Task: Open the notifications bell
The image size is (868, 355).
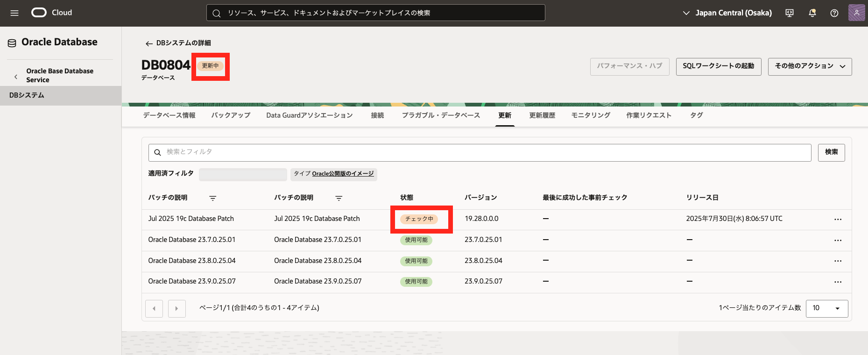Action: (812, 13)
